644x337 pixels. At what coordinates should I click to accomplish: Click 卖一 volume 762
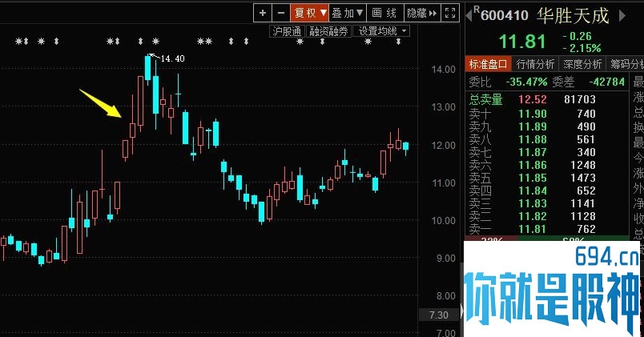[x=586, y=229]
